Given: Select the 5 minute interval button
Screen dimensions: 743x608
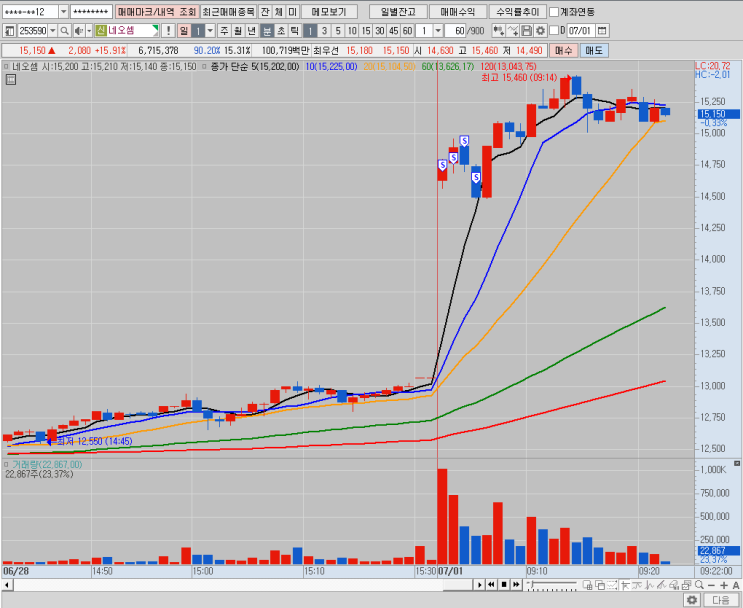Looking at the screenshot, I should click(338, 31).
